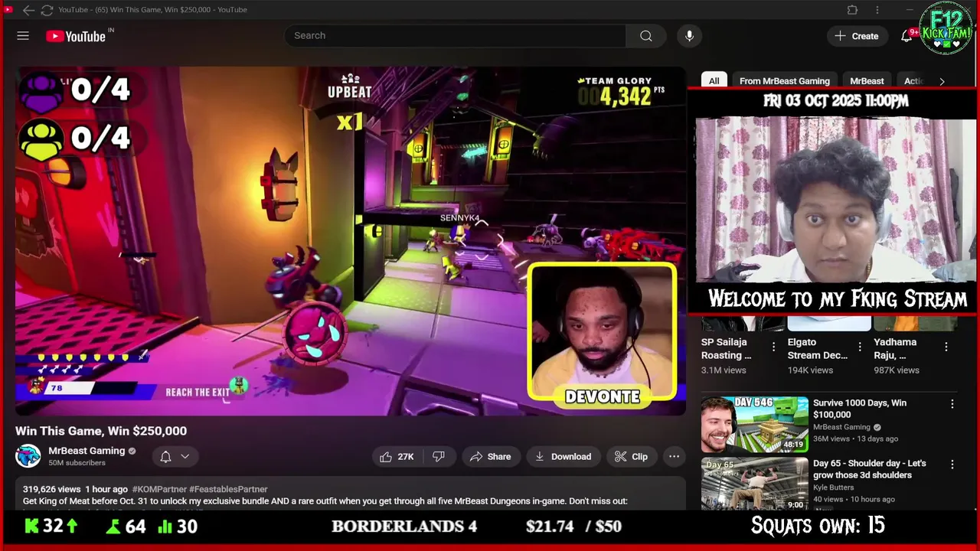Click the video title Win This Game

tap(101, 431)
